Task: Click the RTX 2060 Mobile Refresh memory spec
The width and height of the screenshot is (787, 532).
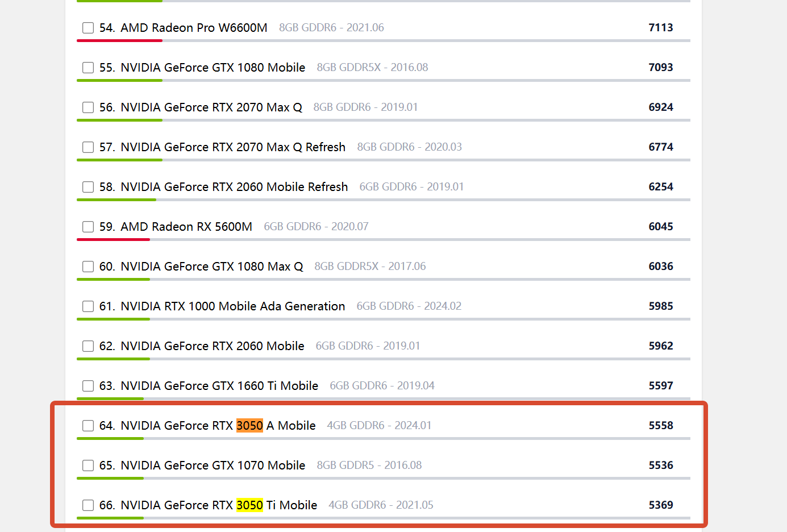Action: tap(411, 187)
